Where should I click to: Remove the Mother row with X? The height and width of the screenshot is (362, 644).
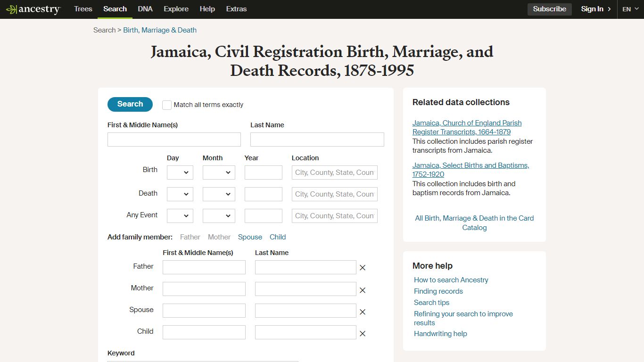(363, 290)
